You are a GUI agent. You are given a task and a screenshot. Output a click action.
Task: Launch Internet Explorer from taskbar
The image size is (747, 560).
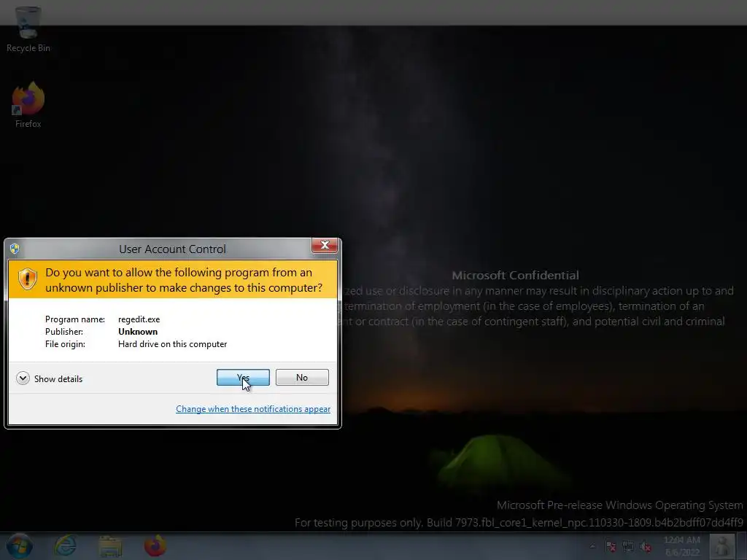tap(65, 545)
